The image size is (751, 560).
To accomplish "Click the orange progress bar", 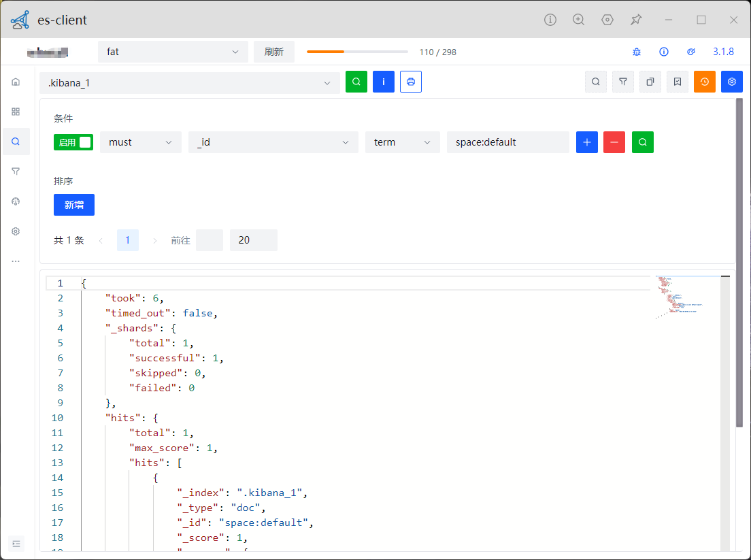I will coord(357,52).
